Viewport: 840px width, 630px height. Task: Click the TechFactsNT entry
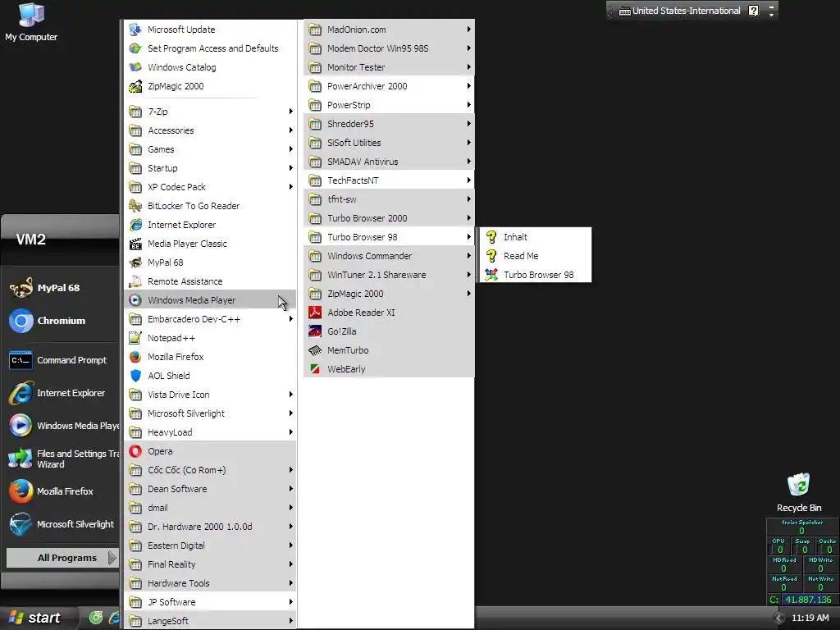click(x=389, y=180)
